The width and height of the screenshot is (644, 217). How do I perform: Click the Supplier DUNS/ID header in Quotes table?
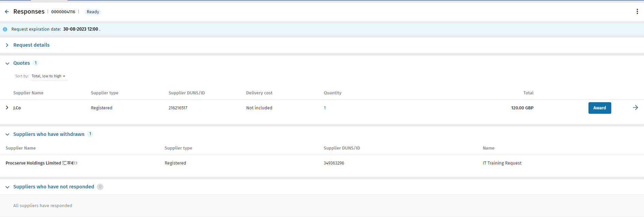187,93
